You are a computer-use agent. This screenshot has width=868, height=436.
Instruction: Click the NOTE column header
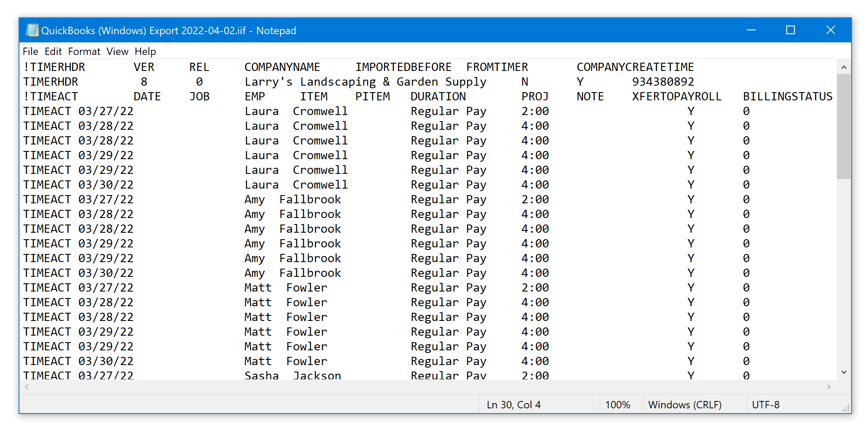click(x=590, y=96)
